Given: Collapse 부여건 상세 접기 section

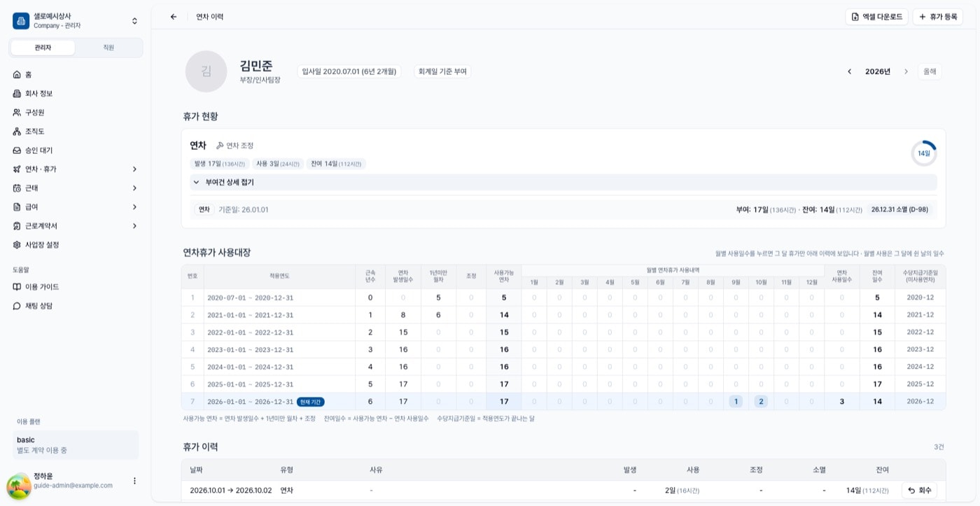Looking at the screenshot, I should pos(563,182).
